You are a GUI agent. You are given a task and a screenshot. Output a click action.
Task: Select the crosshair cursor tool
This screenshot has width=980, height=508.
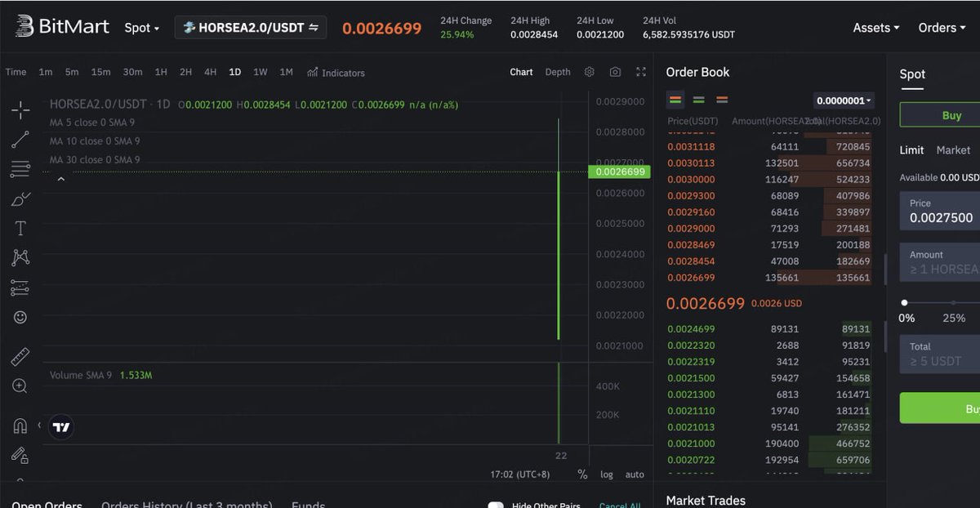(20, 110)
